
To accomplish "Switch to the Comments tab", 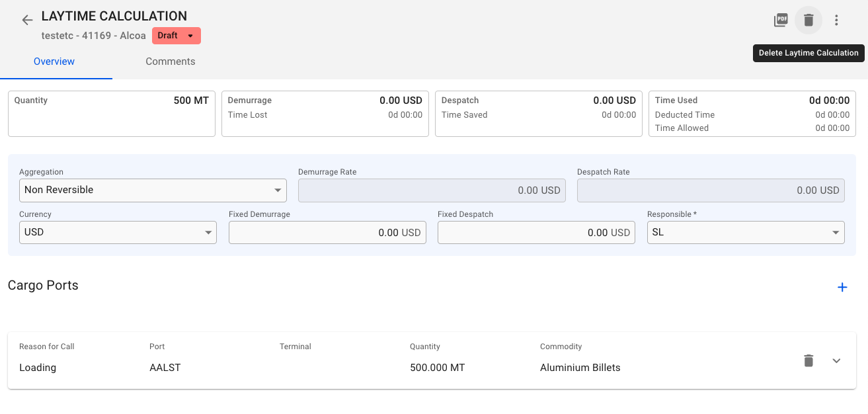I will pyautogui.click(x=170, y=62).
